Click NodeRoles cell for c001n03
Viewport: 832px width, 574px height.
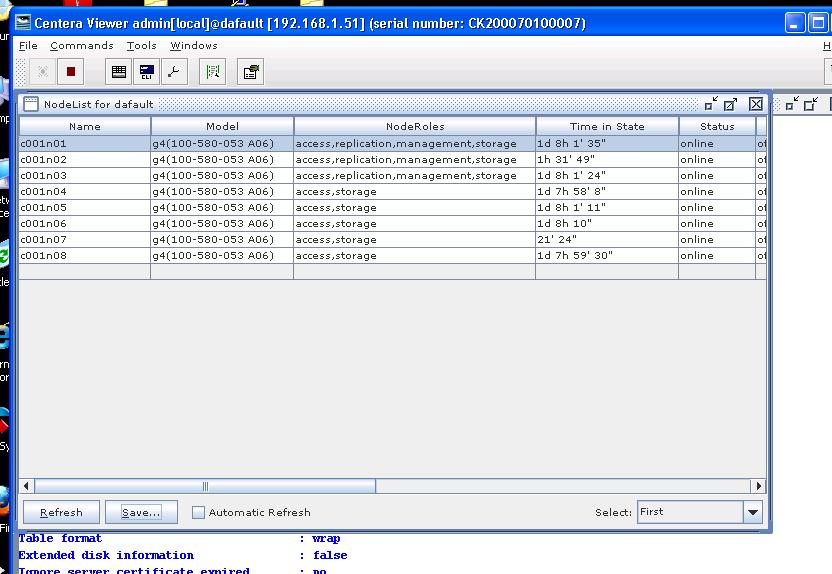tap(415, 175)
